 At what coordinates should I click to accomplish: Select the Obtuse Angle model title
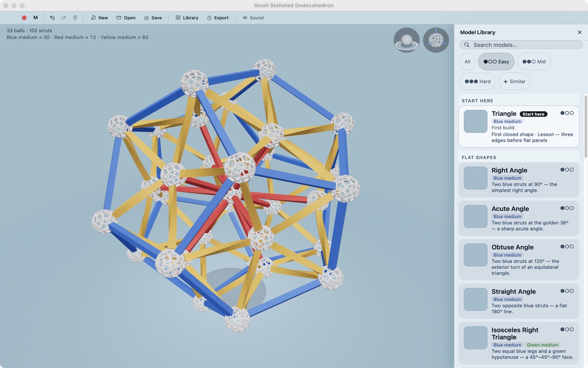pyautogui.click(x=512, y=247)
